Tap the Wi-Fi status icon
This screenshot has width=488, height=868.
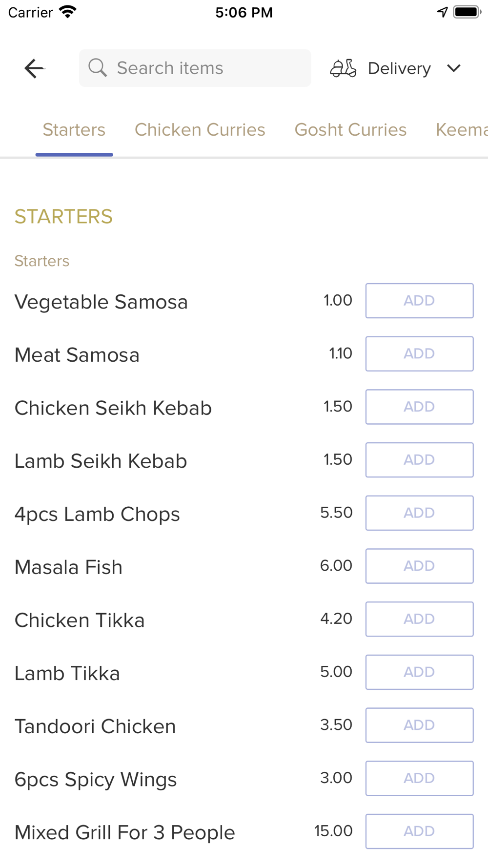pyautogui.click(x=68, y=12)
